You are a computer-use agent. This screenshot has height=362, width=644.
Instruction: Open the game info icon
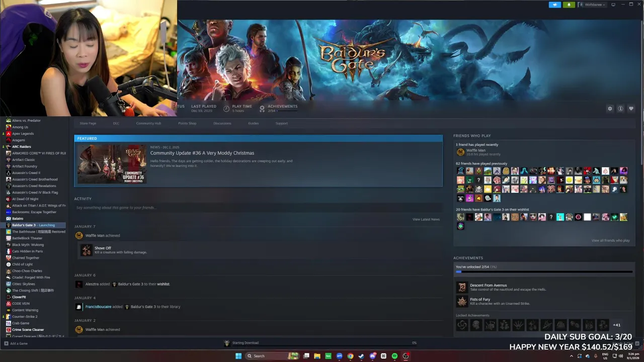(620, 109)
